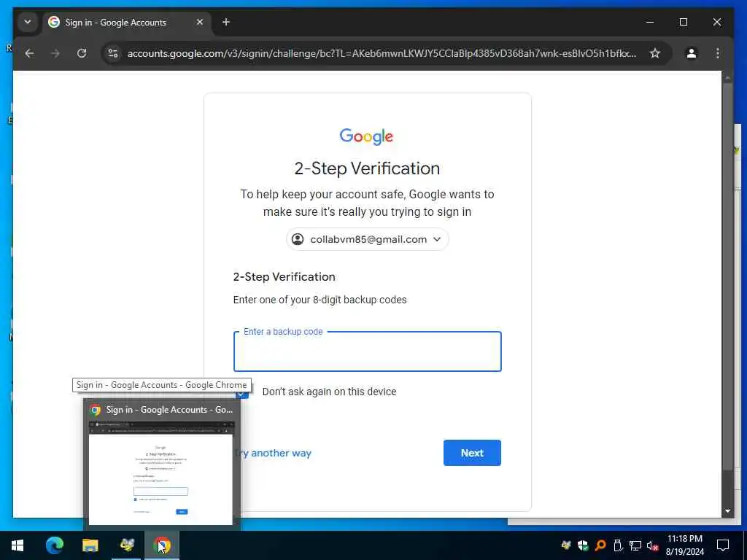Image resolution: width=747 pixels, height=560 pixels.
Task: Reload the Google sign-in page
Action: click(x=82, y=53)
